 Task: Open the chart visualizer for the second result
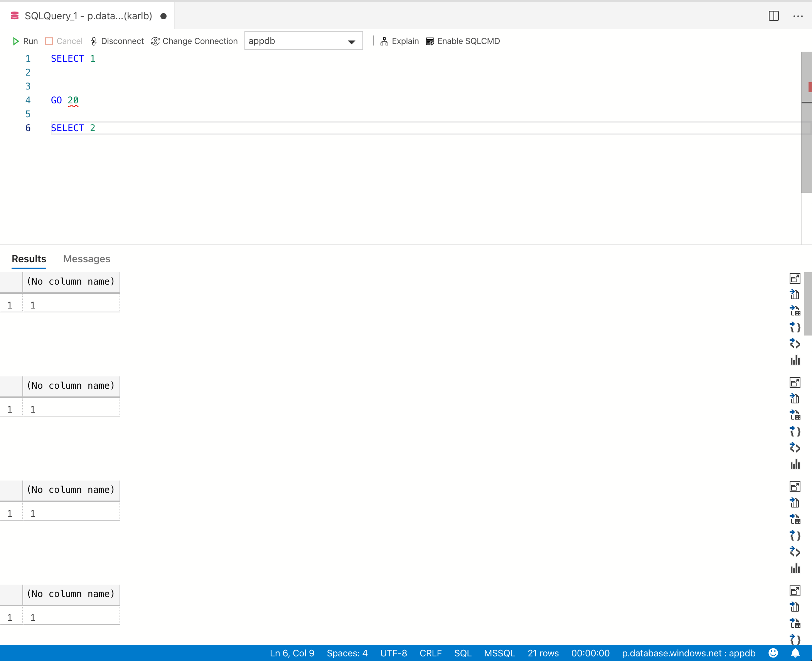point(795,465)
